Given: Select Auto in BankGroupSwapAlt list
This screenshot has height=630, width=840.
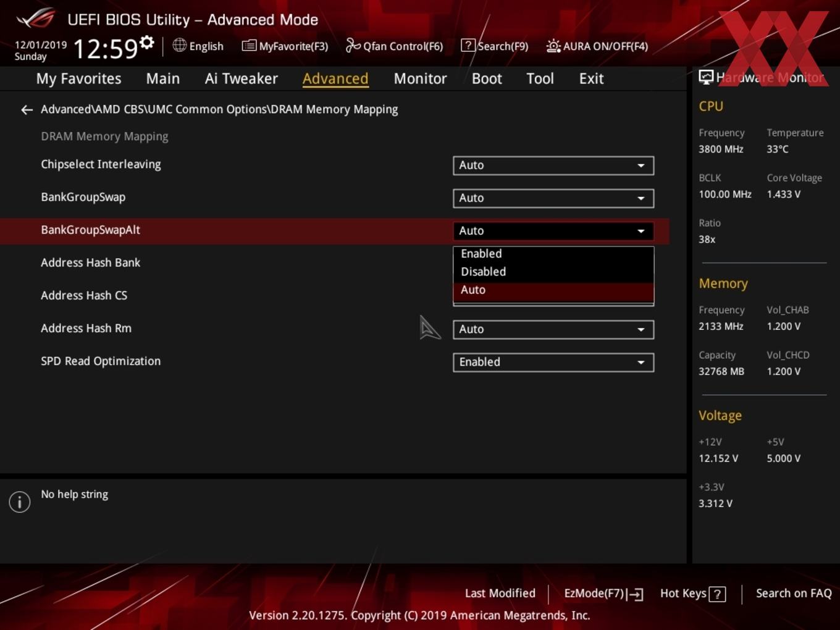Looking at the screenshot, I should [553, 290].
